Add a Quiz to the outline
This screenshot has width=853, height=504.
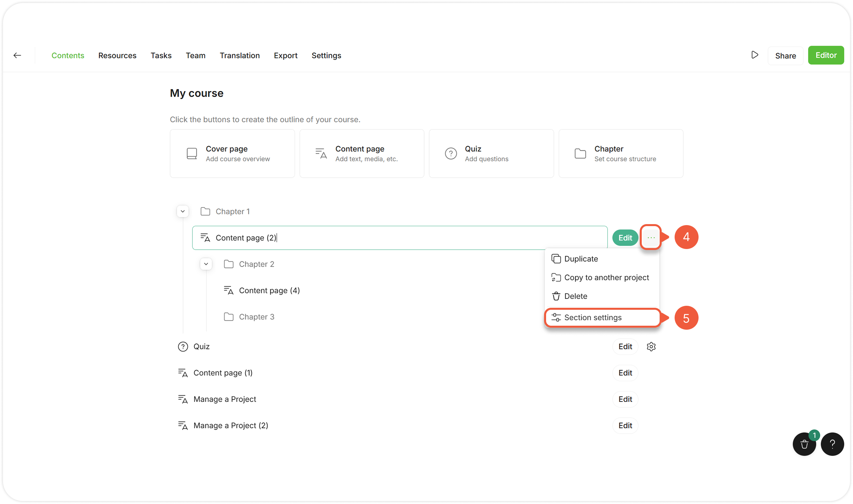click(x=491, y=153)
